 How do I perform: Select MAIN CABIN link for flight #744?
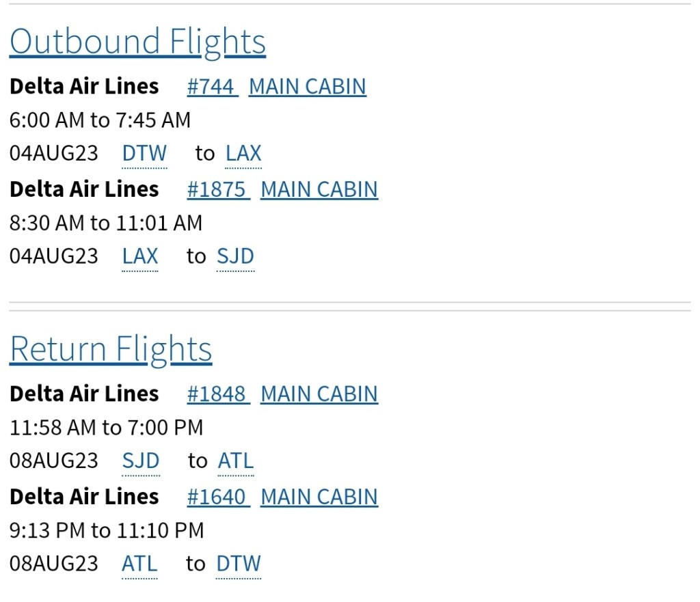pyautogui.click(x=307, y=87)
